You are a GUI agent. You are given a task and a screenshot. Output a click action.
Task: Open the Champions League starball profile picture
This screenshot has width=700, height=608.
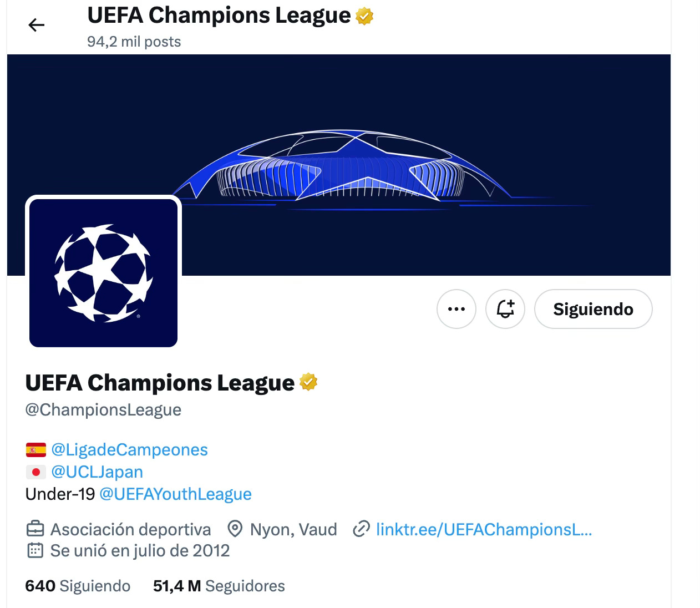click(103, 273)
